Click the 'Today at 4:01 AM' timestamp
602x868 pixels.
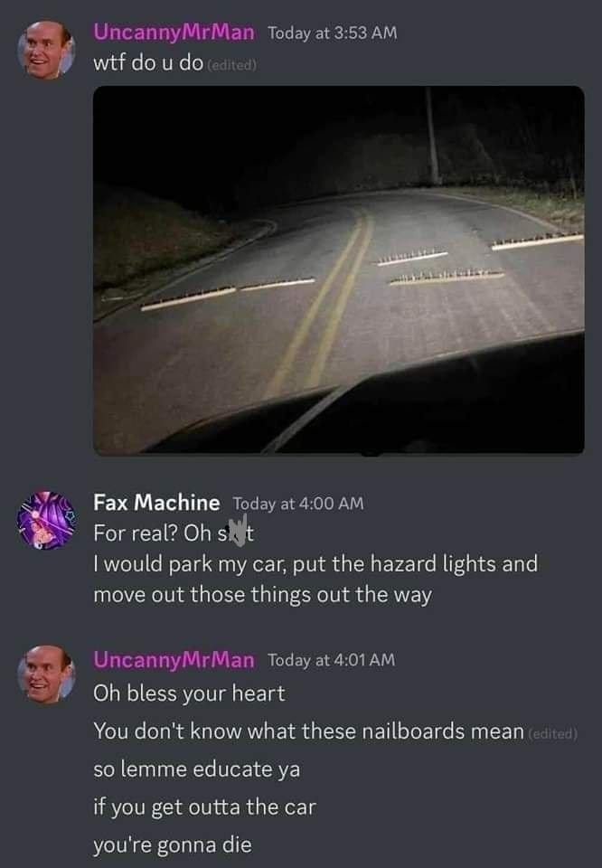point(332,660)
